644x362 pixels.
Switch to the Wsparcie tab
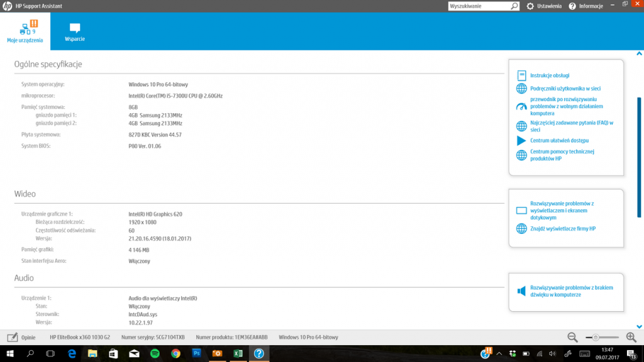(x=75, y=32)
